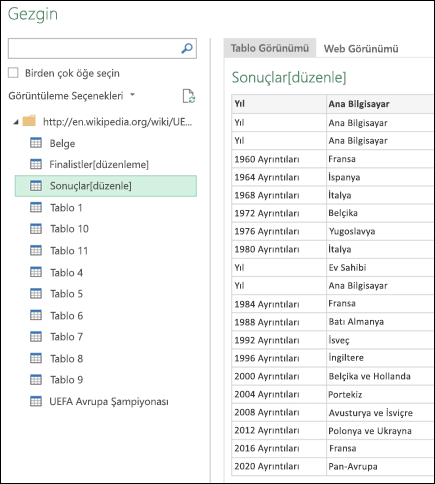The height and width of the screenshot is (484, 435).
Task: Select the Tablo 10 tree item
Action: click(x=69, y=229)
